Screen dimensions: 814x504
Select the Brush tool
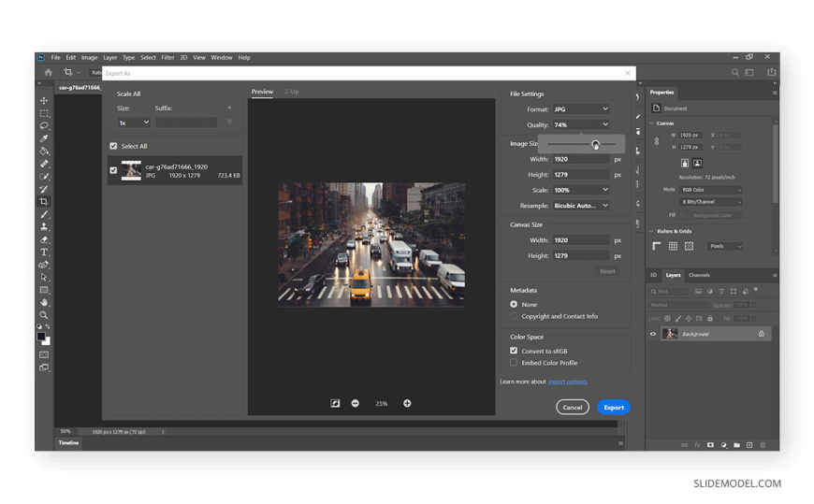coord(44,214)
